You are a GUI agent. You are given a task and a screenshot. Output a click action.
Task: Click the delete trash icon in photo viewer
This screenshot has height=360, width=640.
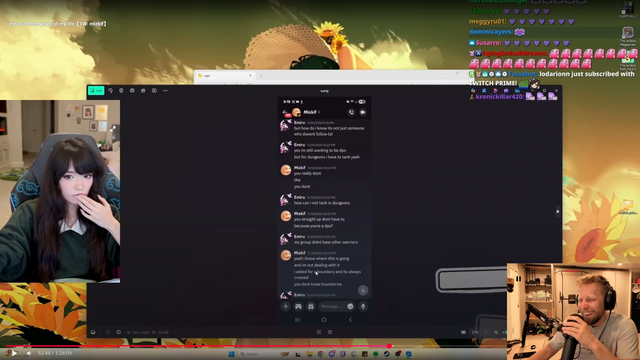121,91
